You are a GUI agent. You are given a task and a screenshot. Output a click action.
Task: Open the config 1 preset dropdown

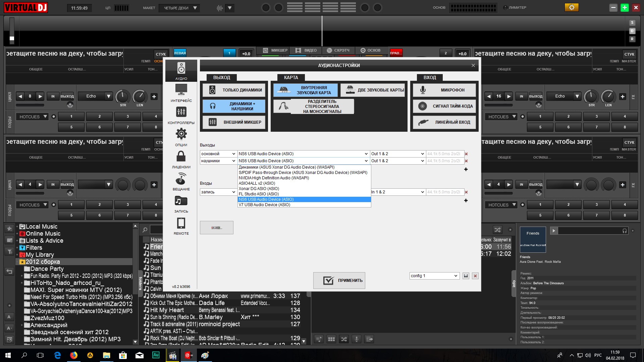[434, 276]
